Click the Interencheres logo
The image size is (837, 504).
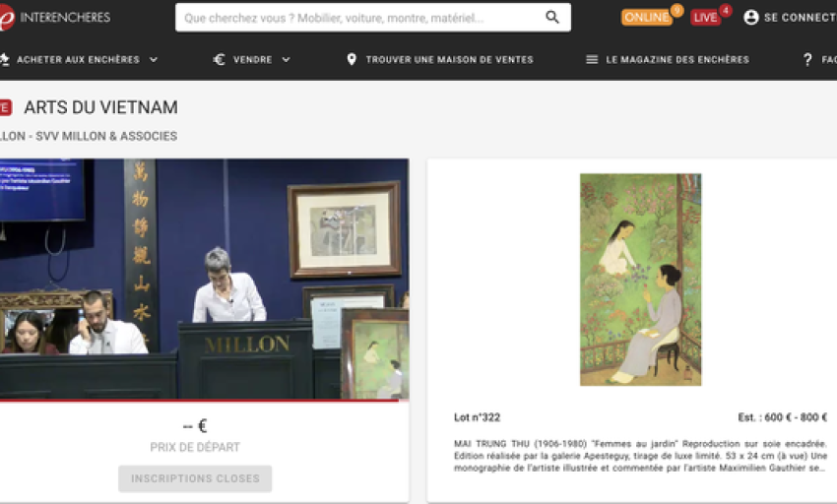pos(55,18)
